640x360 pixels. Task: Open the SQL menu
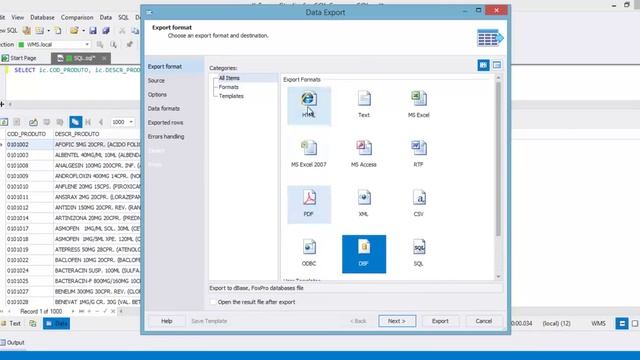(123, 18)
